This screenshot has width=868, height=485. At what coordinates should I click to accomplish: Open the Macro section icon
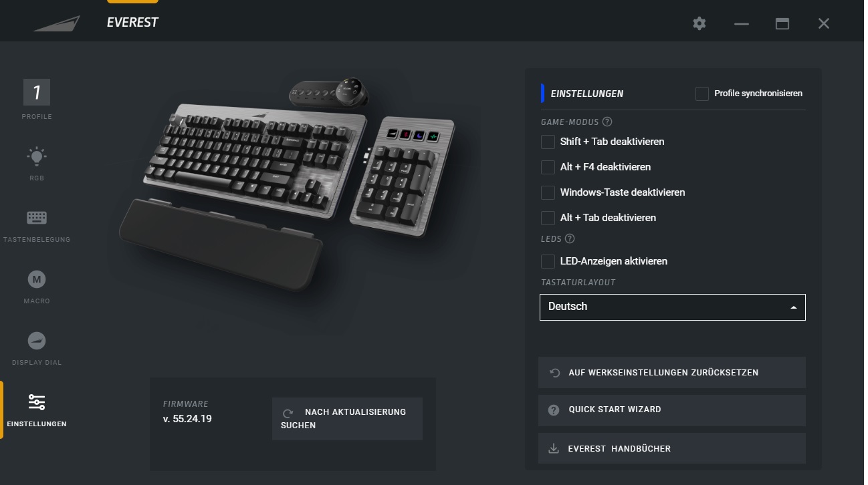tap(37, 279)
